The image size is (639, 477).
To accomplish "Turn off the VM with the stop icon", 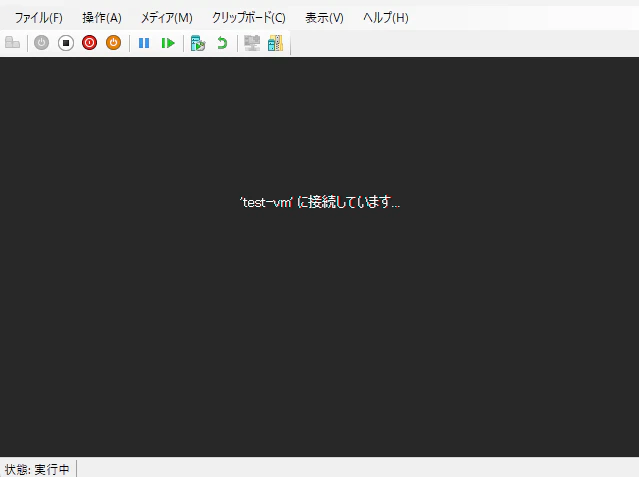I will point(66,43).
